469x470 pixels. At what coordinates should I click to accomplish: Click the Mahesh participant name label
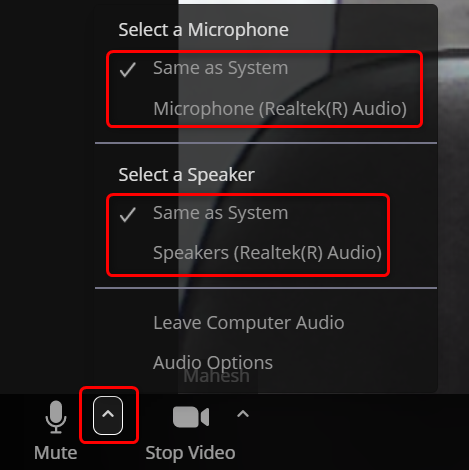coord(216,377)
